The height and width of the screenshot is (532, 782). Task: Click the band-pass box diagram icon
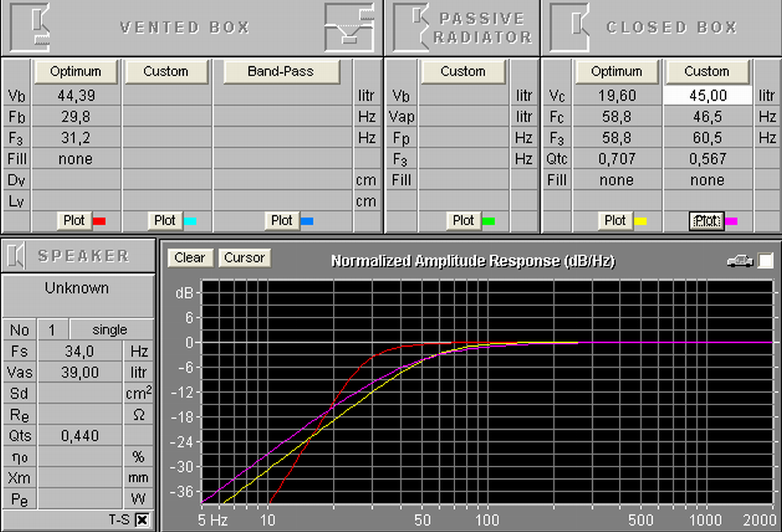(x=349, y=28)
